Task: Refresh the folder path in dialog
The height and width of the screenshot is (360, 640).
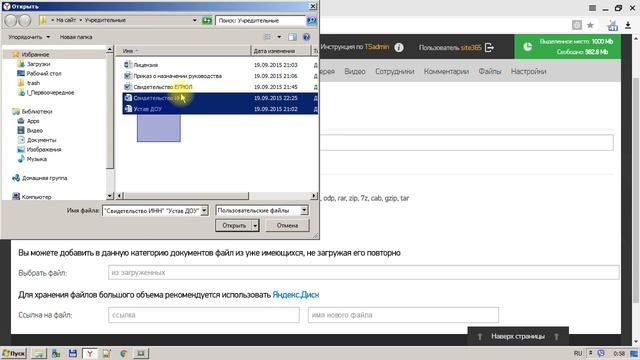Action: point(207,20)
